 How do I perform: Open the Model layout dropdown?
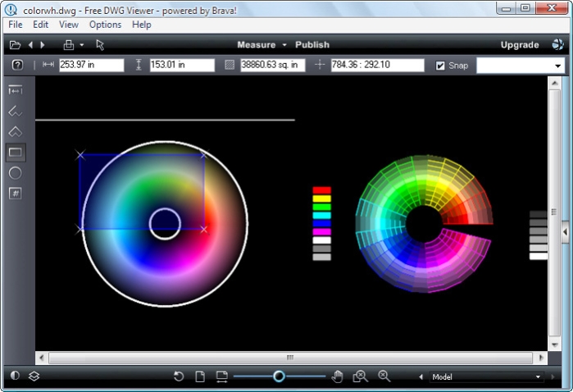[486, 376]
